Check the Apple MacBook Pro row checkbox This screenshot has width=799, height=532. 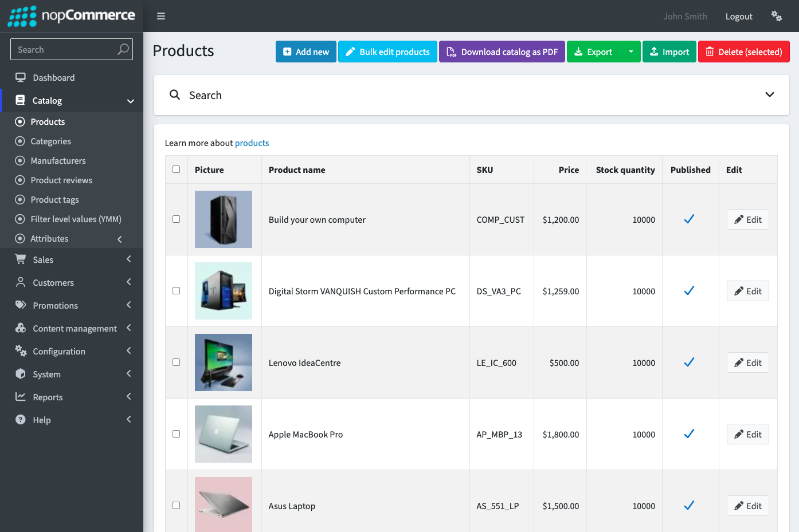[x=176, y=434]
